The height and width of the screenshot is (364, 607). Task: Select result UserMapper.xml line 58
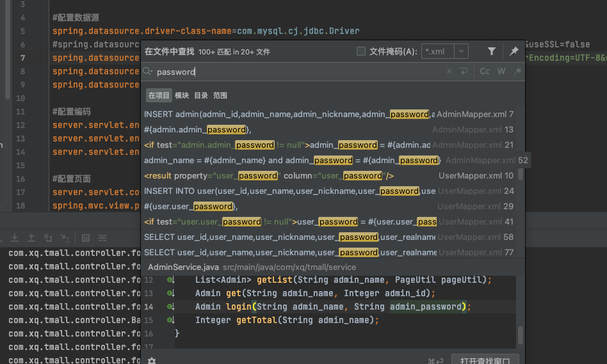(x=329, y=237)
